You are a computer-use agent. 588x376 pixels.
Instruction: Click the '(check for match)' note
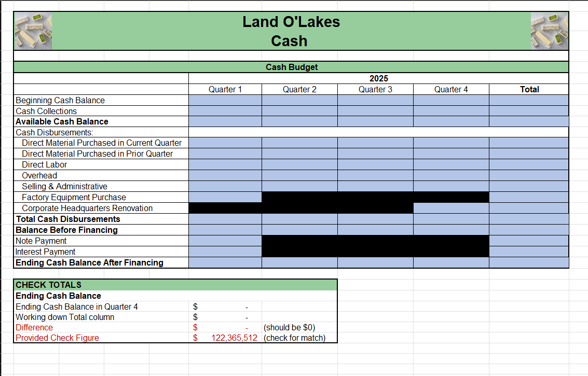(294, 338)
